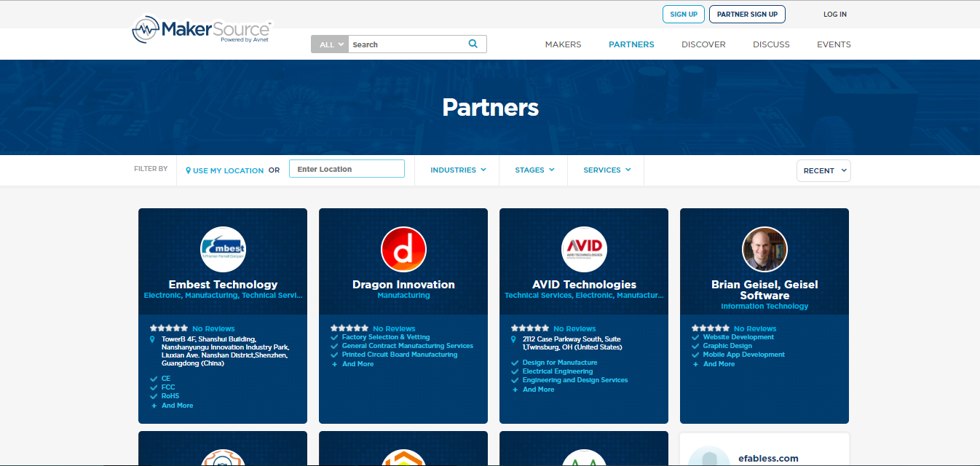Open Dragon Innovation partner title
Image resolution: width=980 pixels, height=466 pixels.
403,285
